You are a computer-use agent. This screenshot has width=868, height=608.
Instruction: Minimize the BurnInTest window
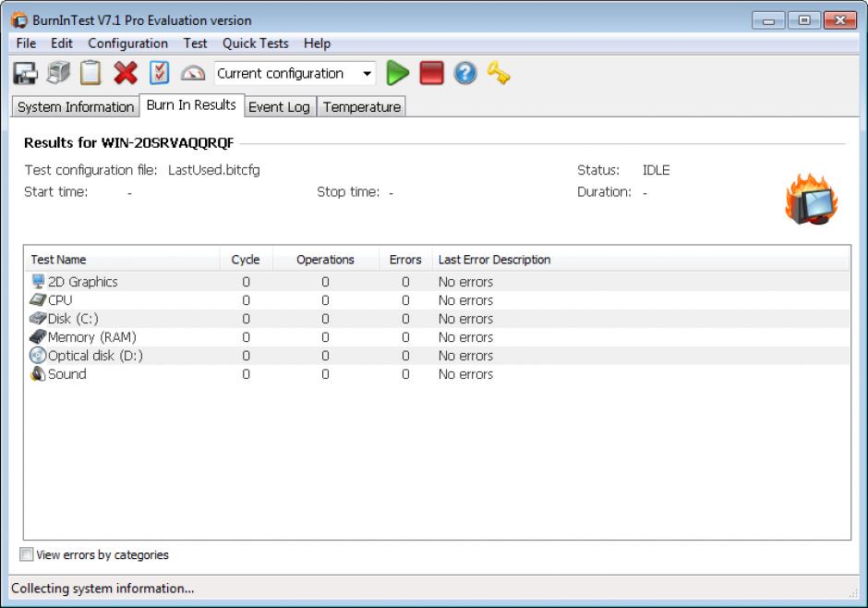point(768,20)
